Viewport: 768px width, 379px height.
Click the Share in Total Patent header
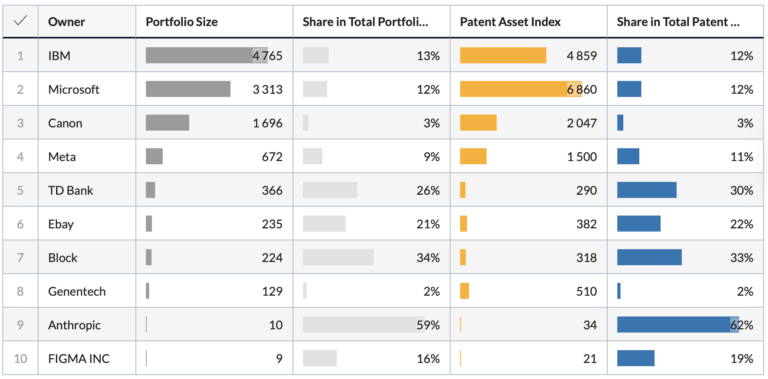pos(678,22)
